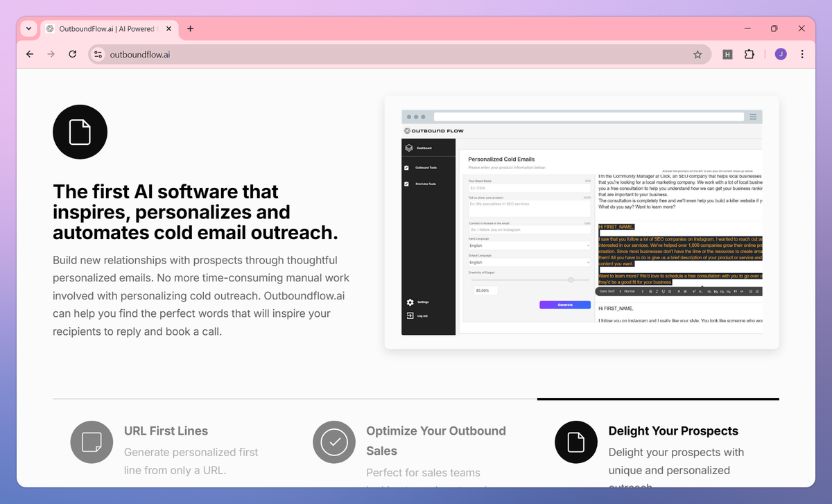
Task: Apply Bold in the email editor toolbar
Action: 650,292
